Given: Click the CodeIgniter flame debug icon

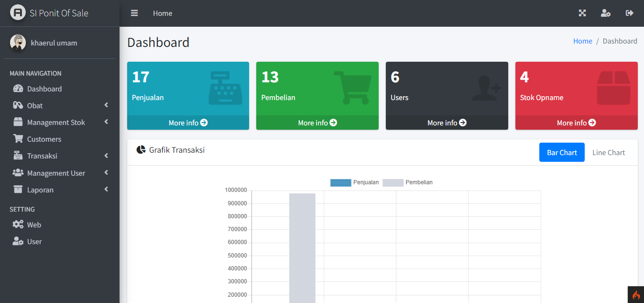Looking at the screenshot, I should coord(636,295).
